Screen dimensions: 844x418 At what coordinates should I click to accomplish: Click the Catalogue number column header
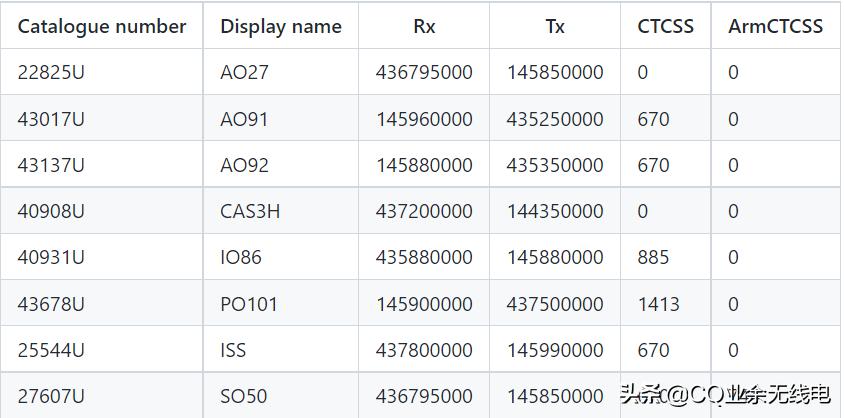[x=102, y=27]
